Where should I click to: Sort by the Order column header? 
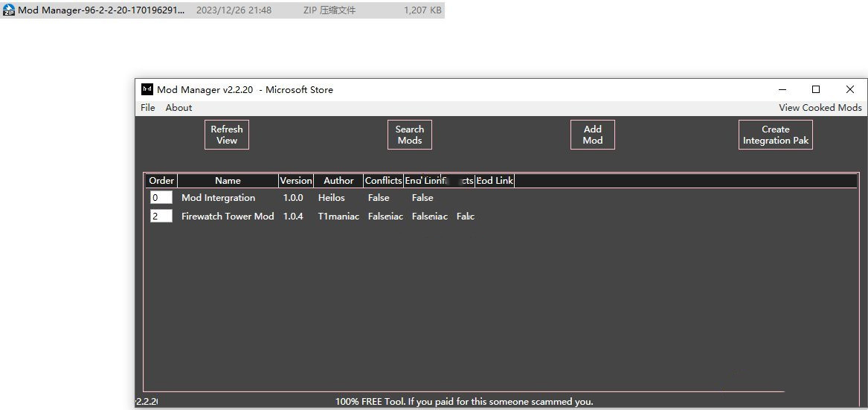coord(161,181)
